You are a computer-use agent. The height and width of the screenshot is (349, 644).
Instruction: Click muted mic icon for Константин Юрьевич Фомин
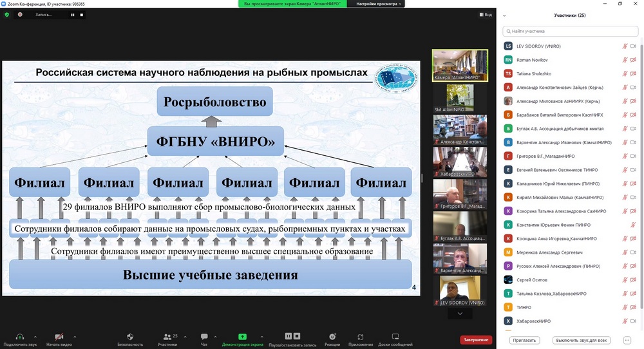coord(633,225)
